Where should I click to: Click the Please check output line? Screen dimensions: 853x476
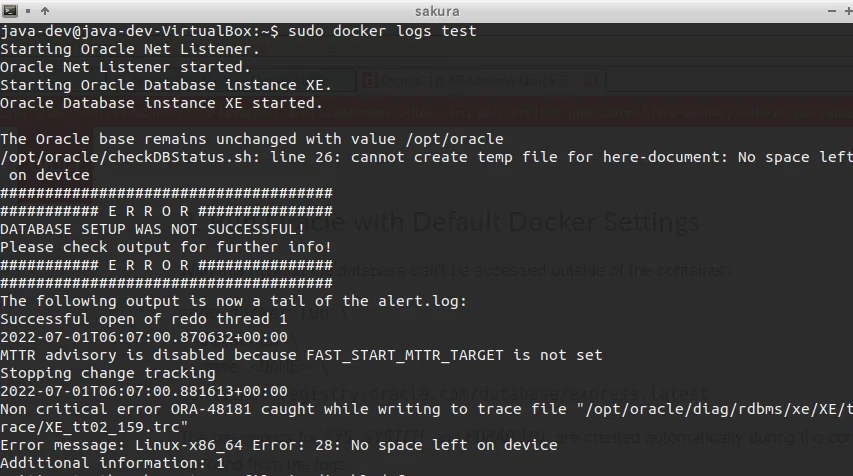point(166,247)
